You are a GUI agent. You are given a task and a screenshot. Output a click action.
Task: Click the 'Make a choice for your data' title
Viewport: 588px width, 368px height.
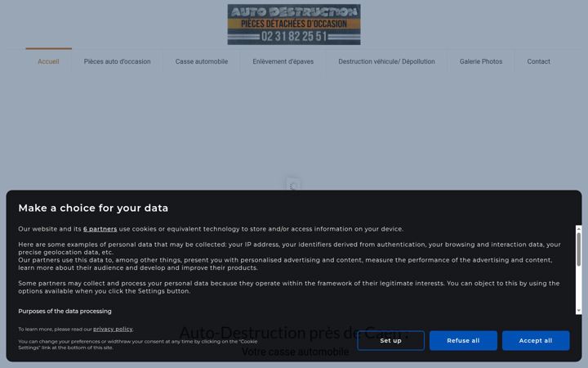[x=93, y=208]
